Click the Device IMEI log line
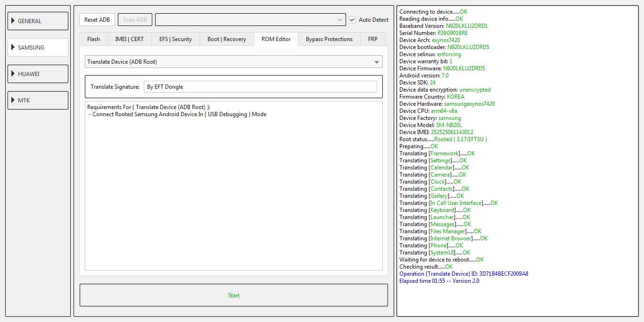The height and width of the screenshot is (322, 644). (436, 132)
